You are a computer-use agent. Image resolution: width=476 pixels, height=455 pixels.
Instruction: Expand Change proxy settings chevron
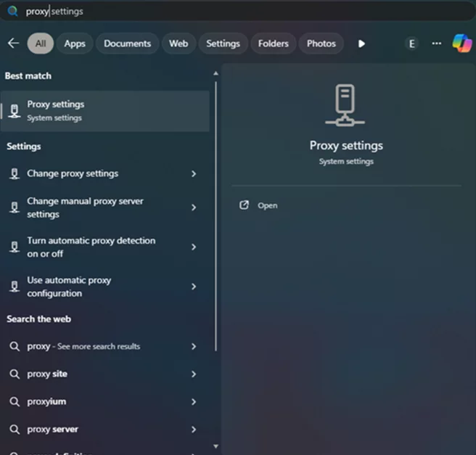pos(194,174)
